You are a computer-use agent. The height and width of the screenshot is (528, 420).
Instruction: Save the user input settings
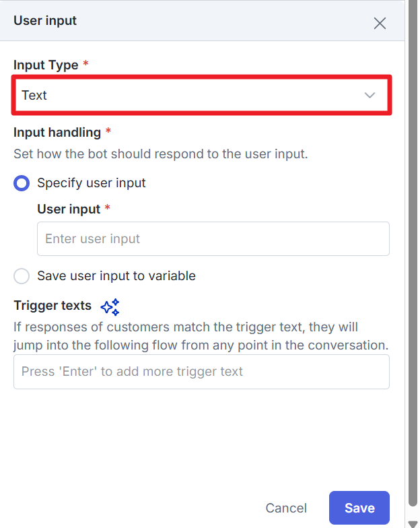359,508
